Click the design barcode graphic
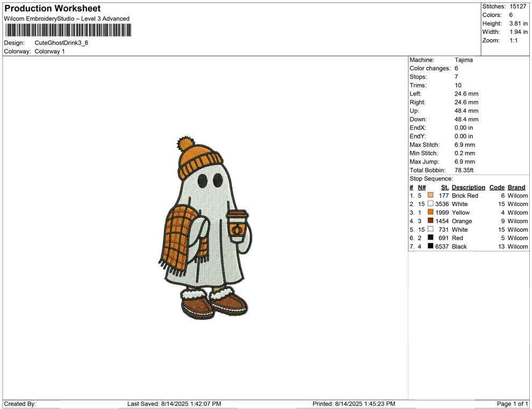Image resolution: width=532 pixels, height=409 pixels. (68, 31)
